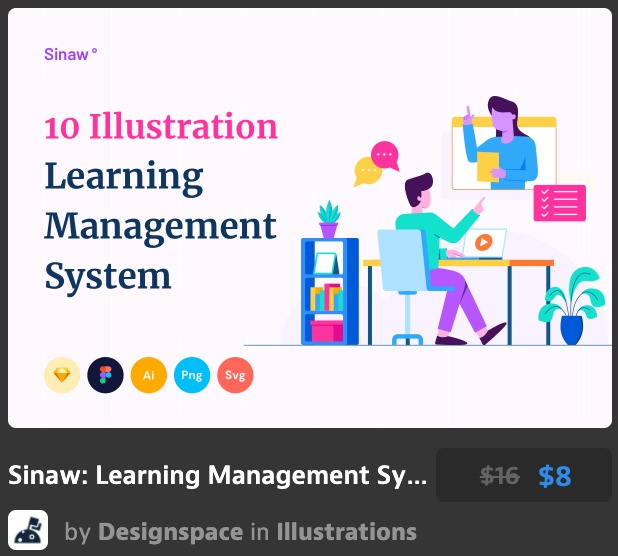Open the Designspace author profile link
The image size is (618, 556).
(169, 532)
